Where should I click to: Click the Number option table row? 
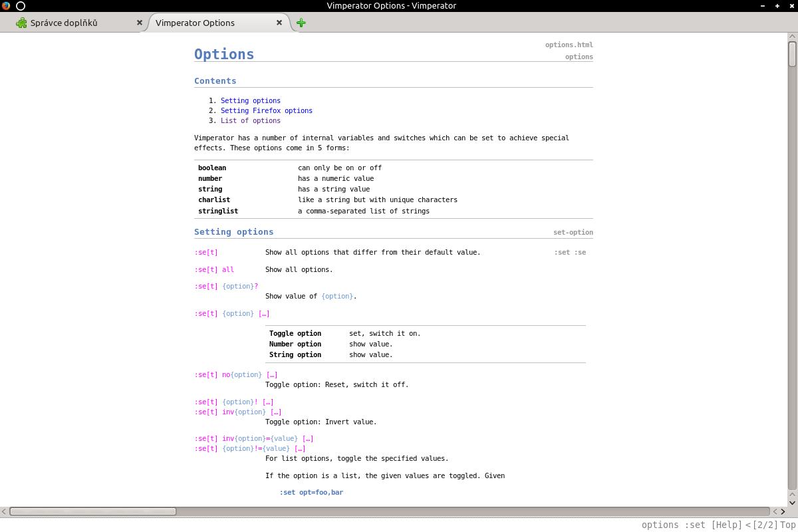(426, 344)
